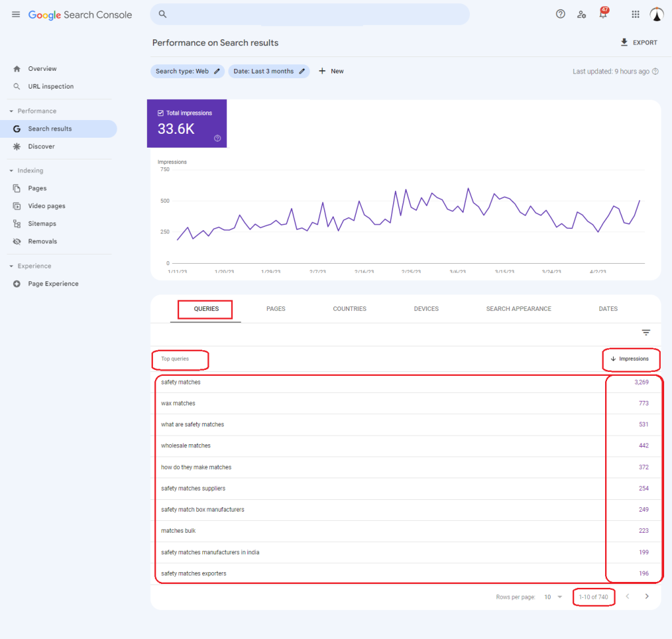
Task: Collapse the Experience section
Action: [11, 266]
